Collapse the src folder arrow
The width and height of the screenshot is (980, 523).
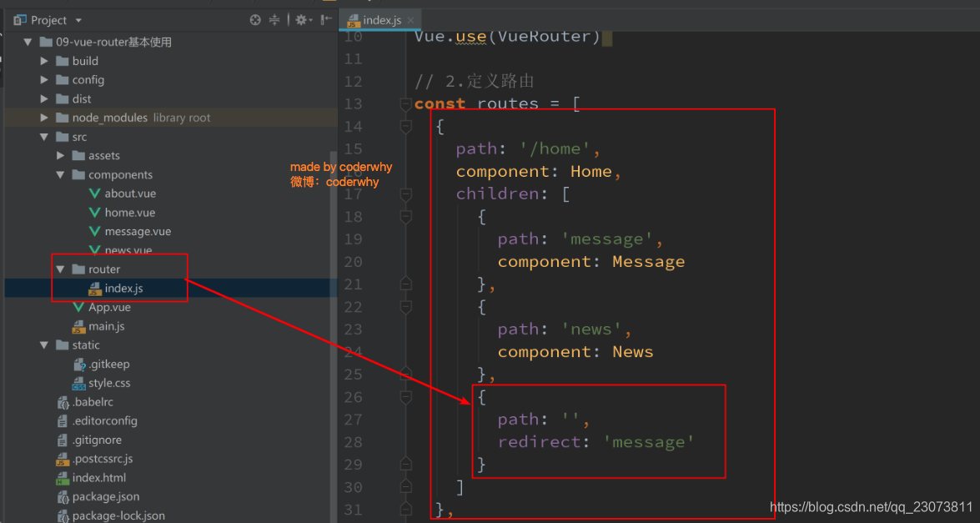43,137
